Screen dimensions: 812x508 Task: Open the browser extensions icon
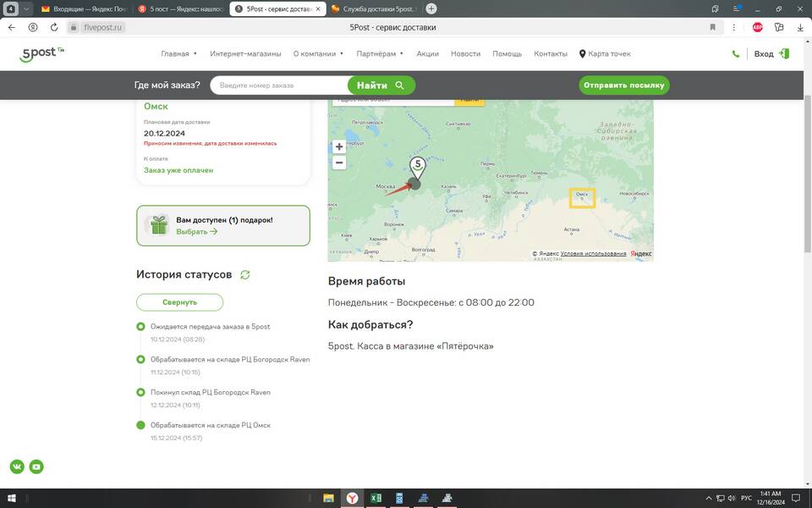coord(779,27)
